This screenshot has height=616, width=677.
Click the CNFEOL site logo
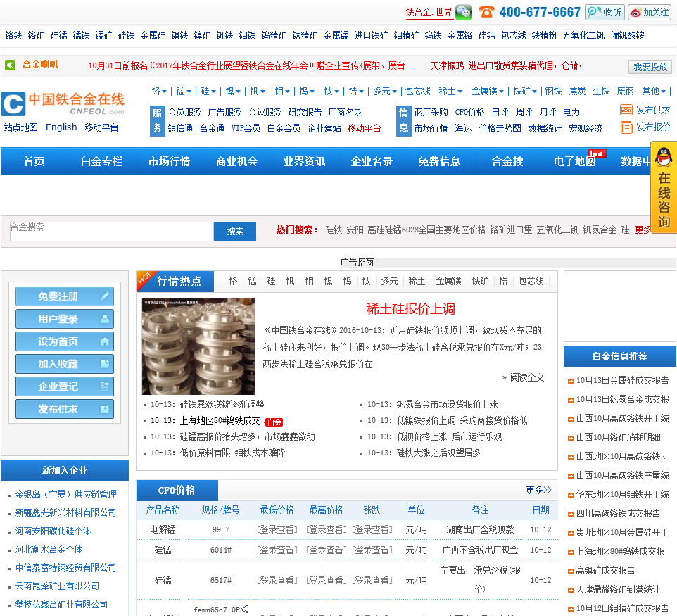(63, 104)
